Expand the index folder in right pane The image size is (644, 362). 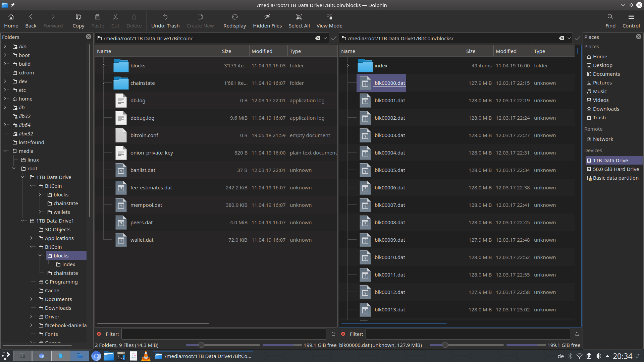(347, 65)
